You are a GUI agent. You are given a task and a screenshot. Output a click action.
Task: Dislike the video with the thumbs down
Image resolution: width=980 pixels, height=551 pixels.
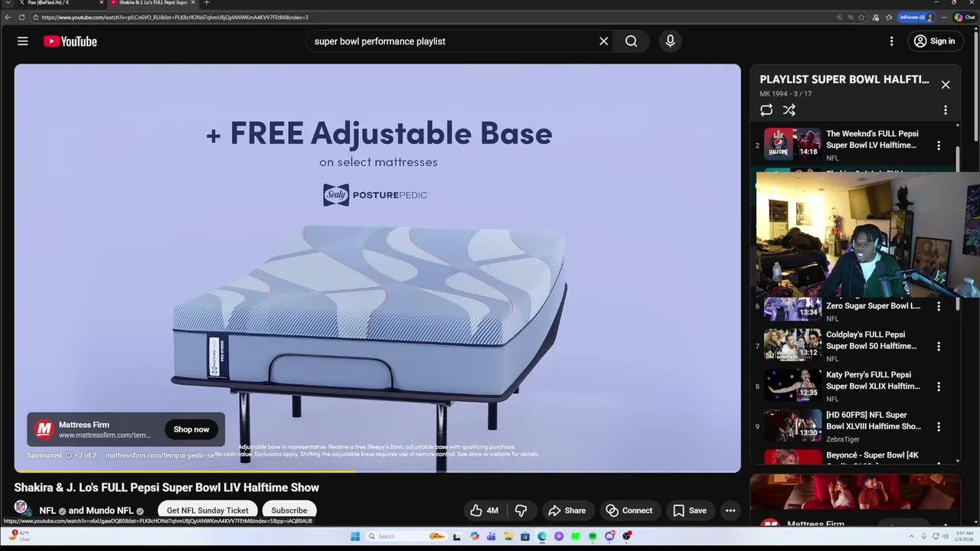pos(521,510)
